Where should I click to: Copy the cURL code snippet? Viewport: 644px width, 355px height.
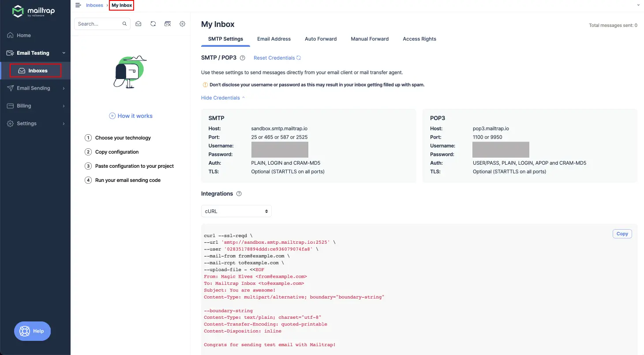(x=622, y=234)
